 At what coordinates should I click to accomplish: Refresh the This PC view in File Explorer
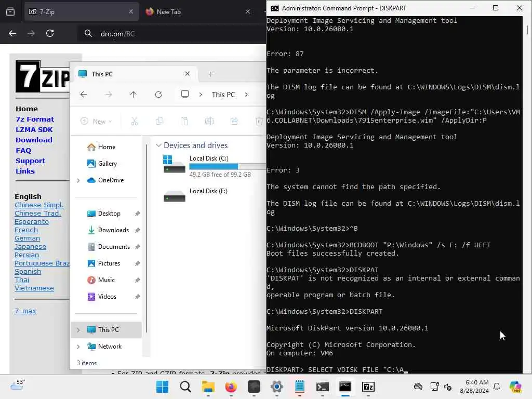coord(158,95)
